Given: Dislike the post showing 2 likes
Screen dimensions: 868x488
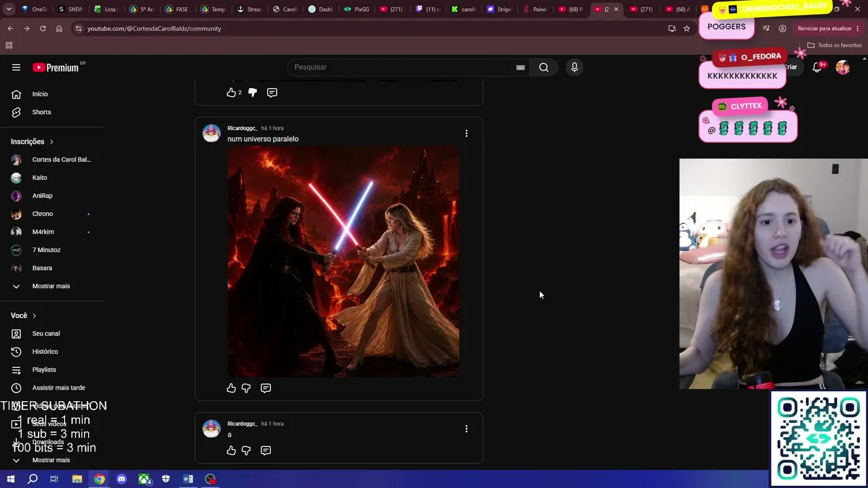Looking at the screenshot, I should [252, 92].
